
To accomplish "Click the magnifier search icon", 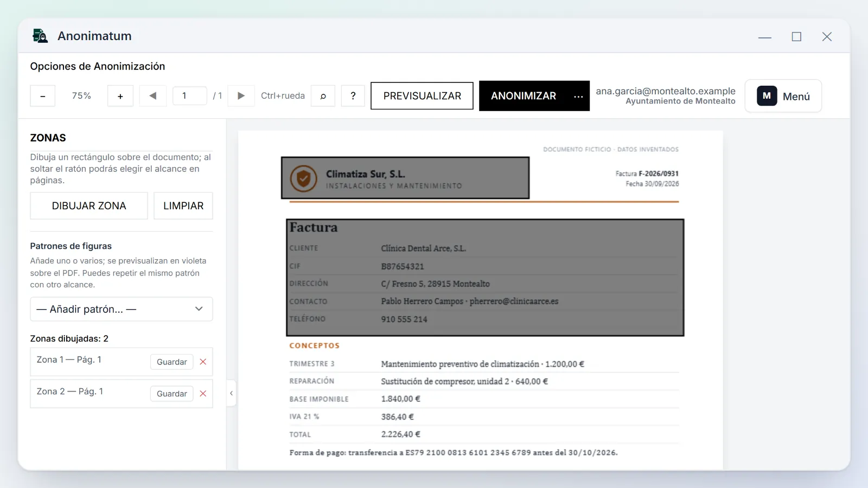I will pyautogui.click(x=323, y=96).
